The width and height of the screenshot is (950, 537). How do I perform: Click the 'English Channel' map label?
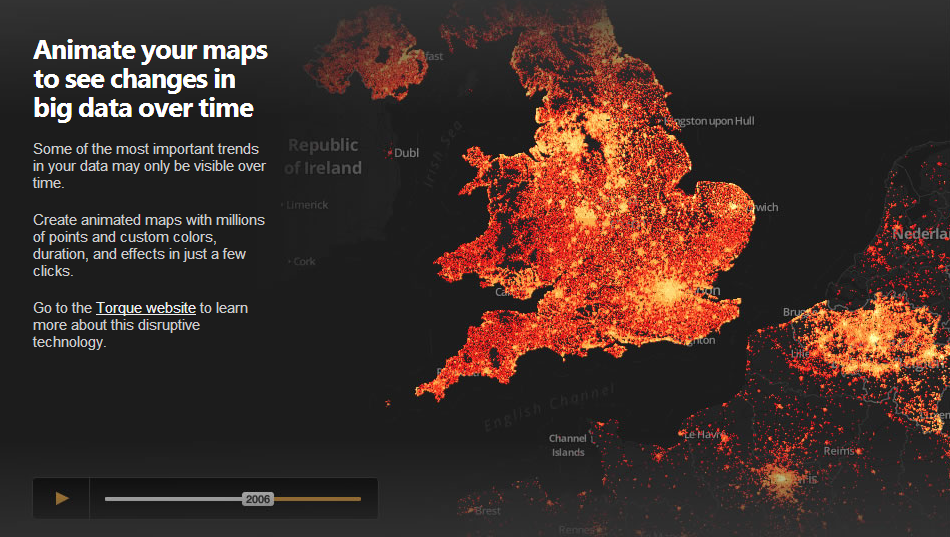click(550, 406)
